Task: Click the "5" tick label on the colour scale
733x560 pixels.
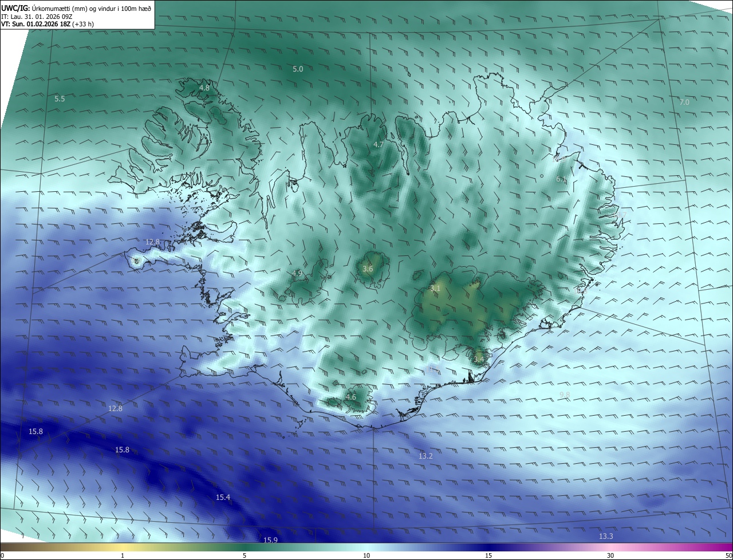Action: [x=245, y=555]
